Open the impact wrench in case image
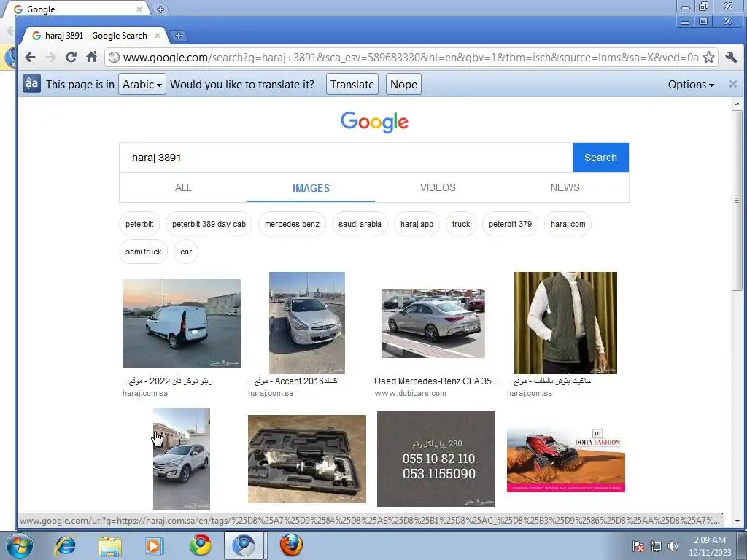Screen dimensions: 747x560 (307, 459)
